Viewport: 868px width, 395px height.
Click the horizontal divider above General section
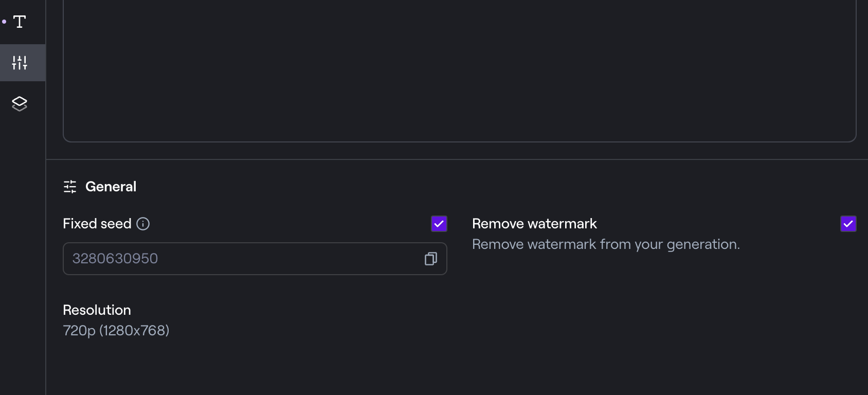point(457,159)
